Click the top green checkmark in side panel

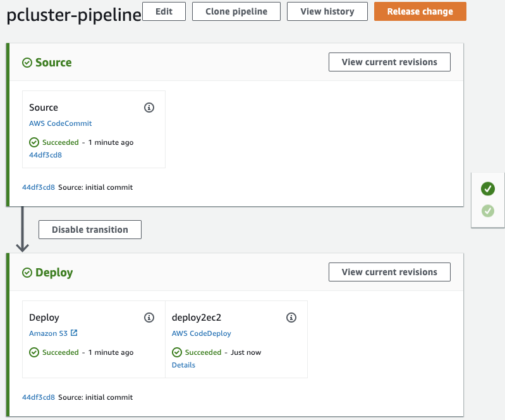(487, 188)
